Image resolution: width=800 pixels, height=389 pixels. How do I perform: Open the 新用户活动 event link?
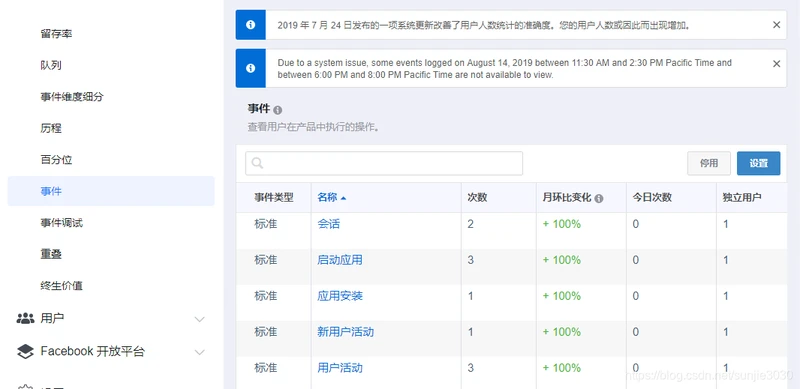tap(345, 332)
